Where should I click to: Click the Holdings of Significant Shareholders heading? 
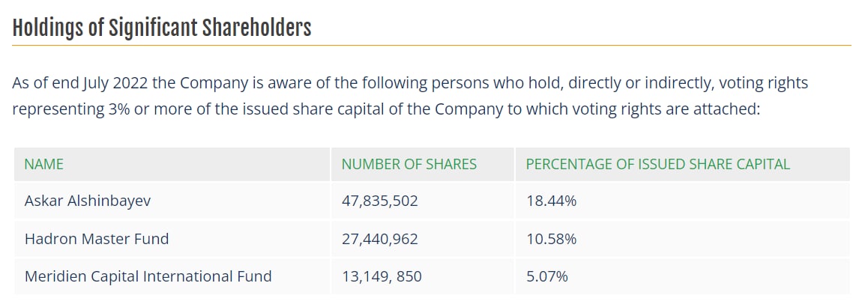[x=162, y=28]
